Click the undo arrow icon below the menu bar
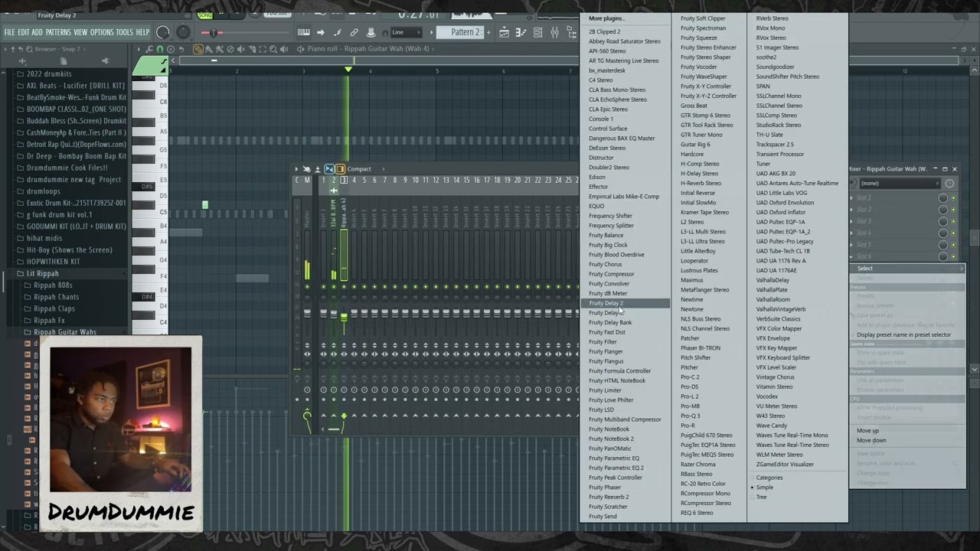This screenshot has width=980, height=551. coord(182,48)
